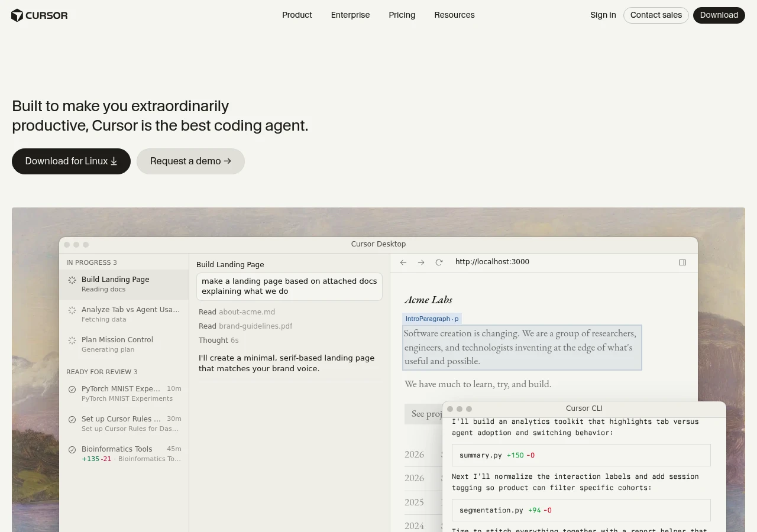Click the Build Landing Page chat title
Screen dimensions: 757x532
230,265
